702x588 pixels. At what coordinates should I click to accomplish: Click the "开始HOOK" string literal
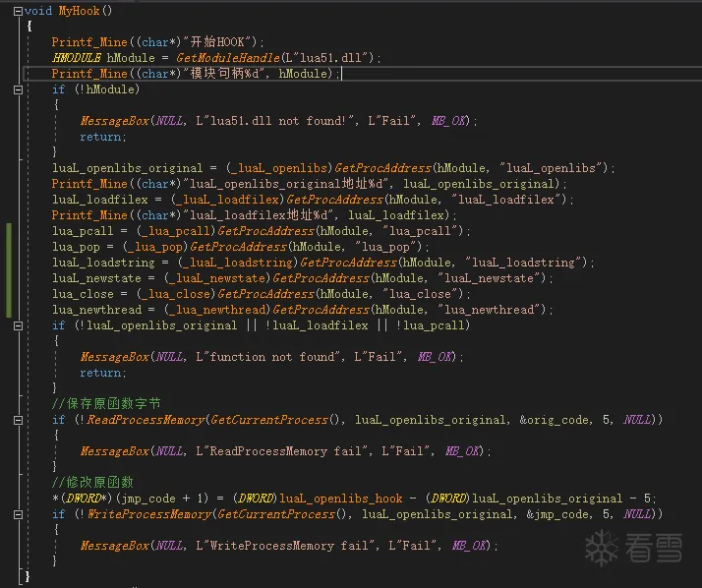(x=219, y=42)
